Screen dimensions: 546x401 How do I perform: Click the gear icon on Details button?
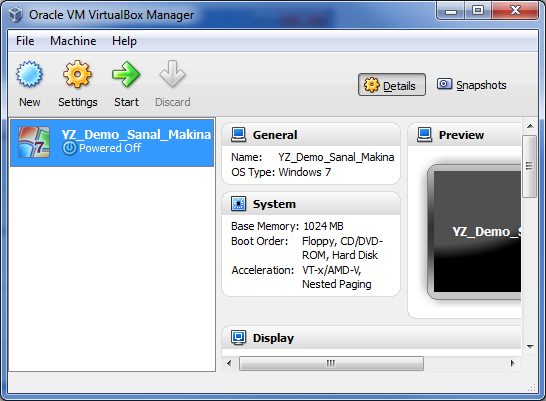point(372,85)
